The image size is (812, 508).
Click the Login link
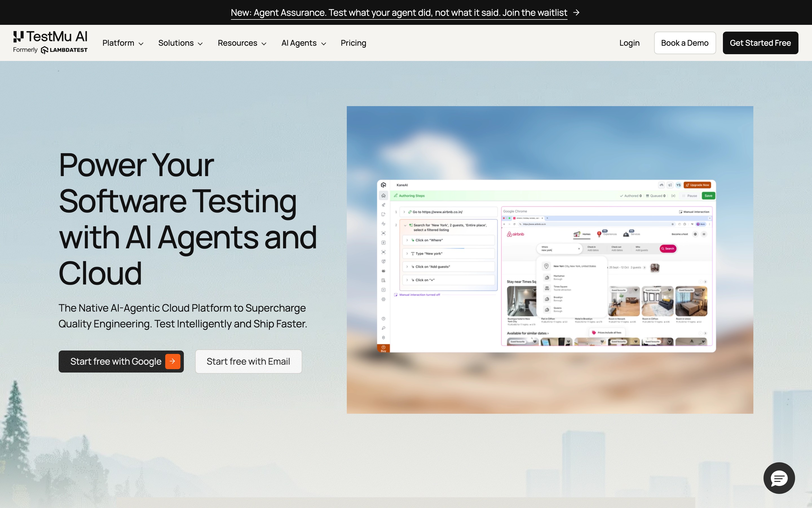pyautogui.click(x=629, y=43)
